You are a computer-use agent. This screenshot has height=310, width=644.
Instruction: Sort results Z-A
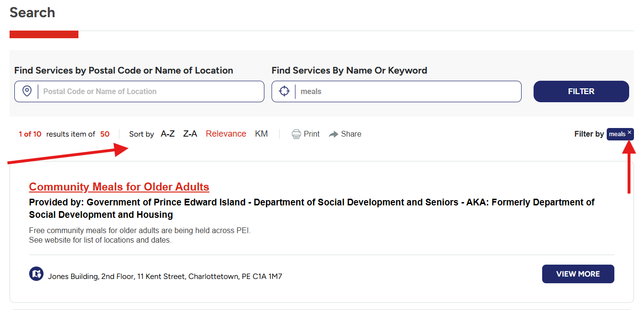pyautogui.click(x=190, y=134)
